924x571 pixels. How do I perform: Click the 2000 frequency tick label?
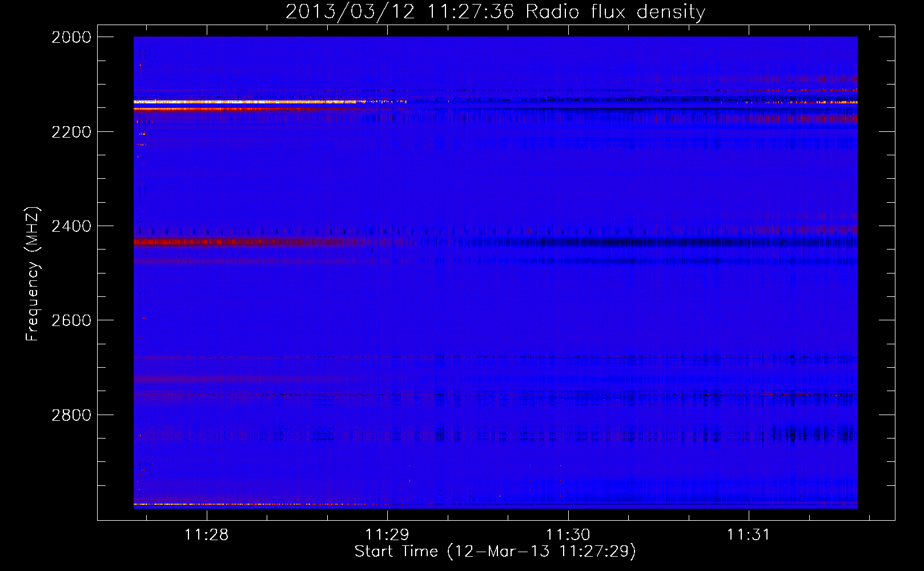[x=71, y=37]
